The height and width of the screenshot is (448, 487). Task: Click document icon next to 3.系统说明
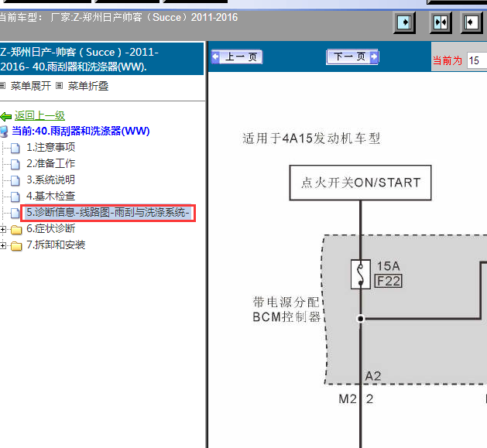[x=15, y=181]
